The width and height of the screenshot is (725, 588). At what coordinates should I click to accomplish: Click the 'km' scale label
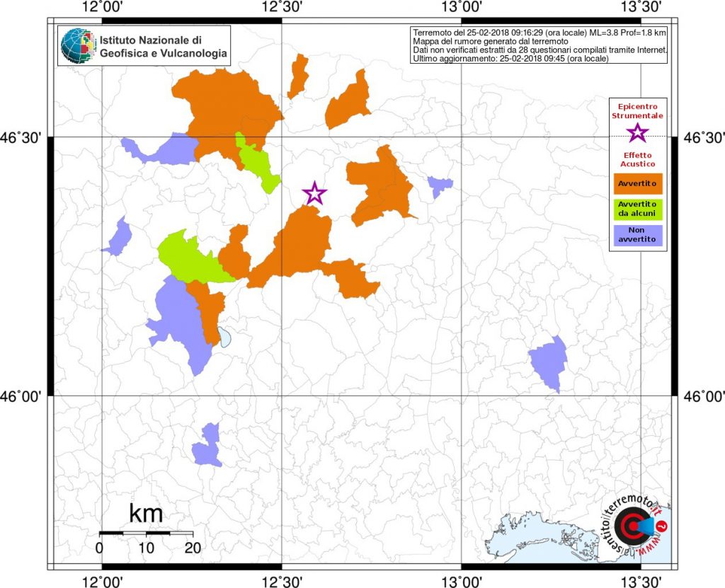(x=146, y=513)
